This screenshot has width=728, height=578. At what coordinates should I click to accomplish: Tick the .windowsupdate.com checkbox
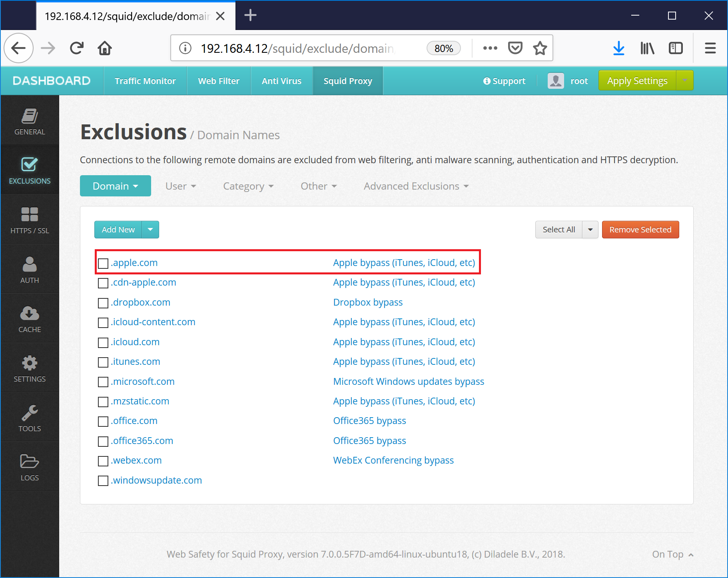(103, 481)
